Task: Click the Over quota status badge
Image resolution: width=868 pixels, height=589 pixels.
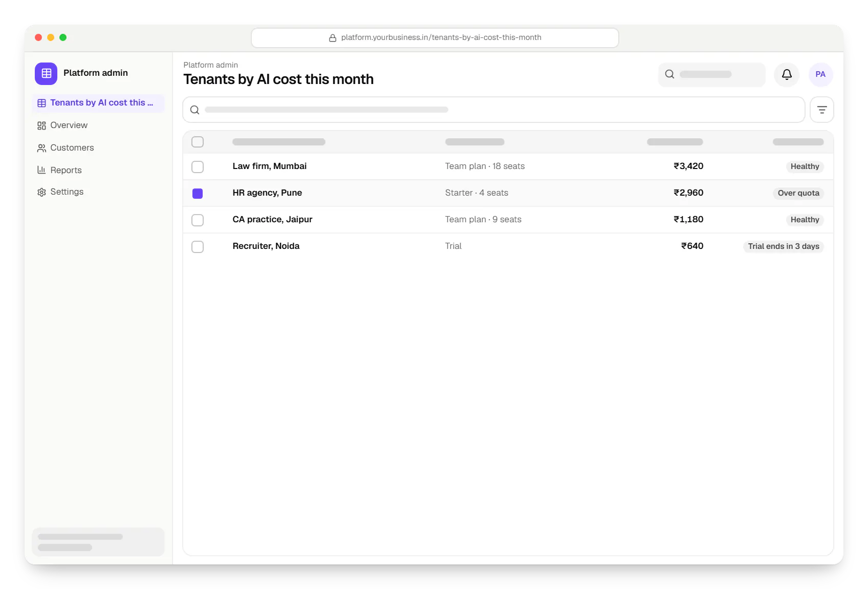Action: tap(798, 193)
